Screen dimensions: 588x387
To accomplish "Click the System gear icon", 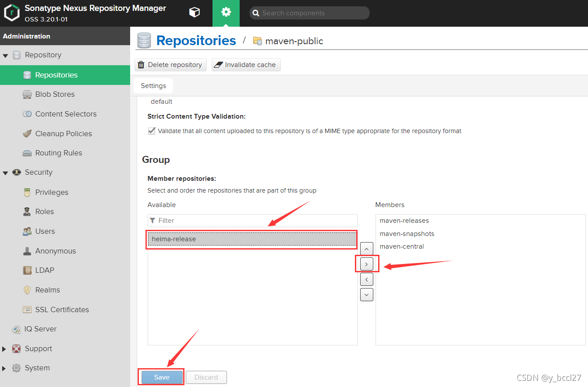I will pyautogui.click(x=17, y=368).
